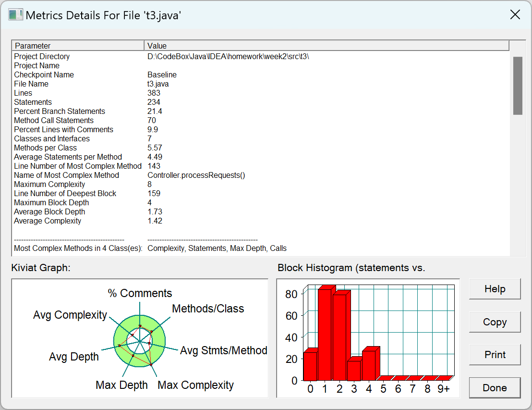Viewport: 532px width, 410px height.
Task: Click the metrics window title icon
Action: point(16,14)
